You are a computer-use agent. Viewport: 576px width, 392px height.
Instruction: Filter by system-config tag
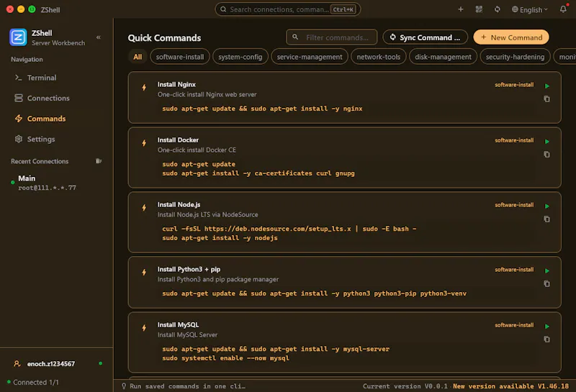click(240, 57)
